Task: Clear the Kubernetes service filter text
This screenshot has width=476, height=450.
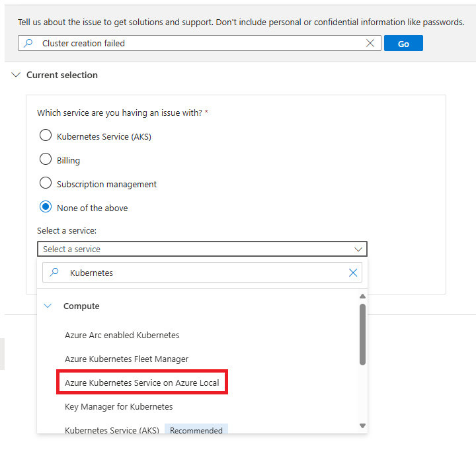Action: coord(353,273)
